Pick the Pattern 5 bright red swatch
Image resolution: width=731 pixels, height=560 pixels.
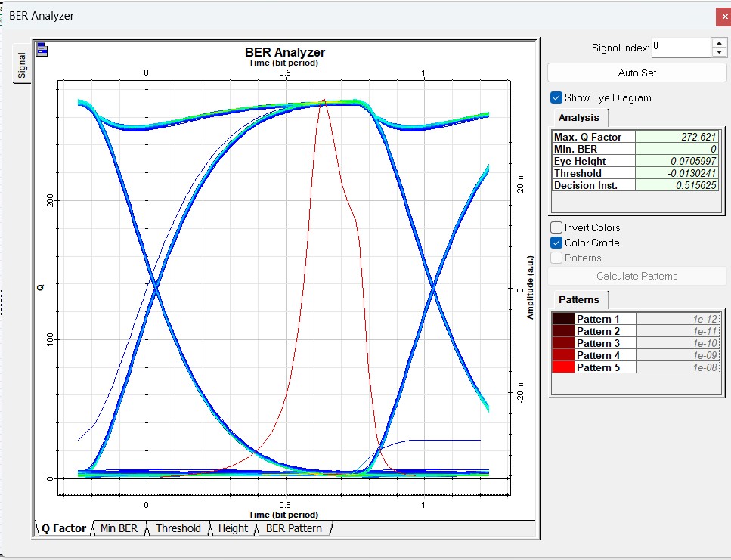click(563, 367)
